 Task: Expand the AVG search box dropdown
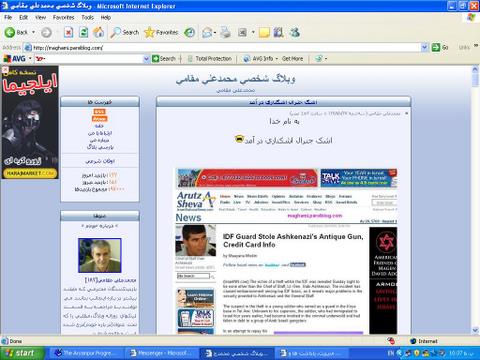click(146, 59)
